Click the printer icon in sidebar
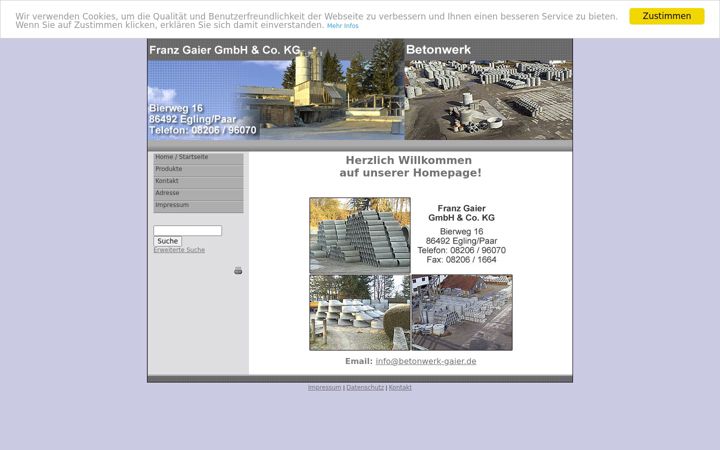 [238, 270]
